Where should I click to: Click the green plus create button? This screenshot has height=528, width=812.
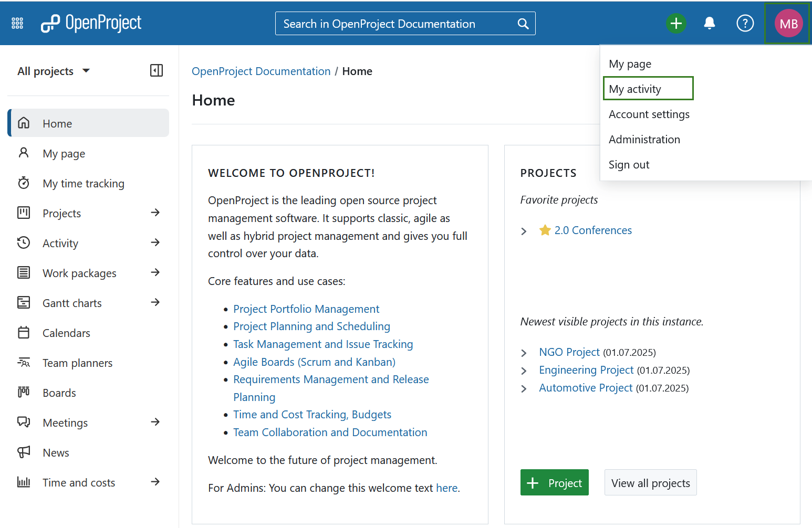coord(676,23)
